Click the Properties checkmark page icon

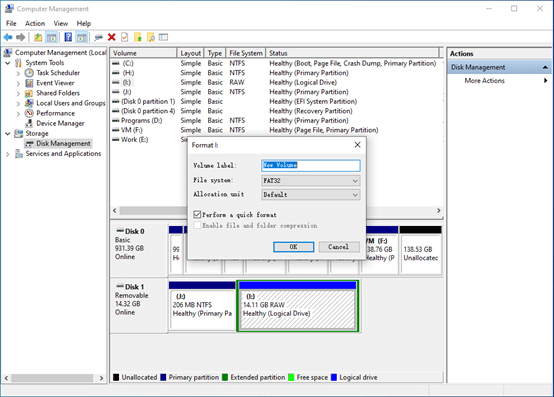(x=124, y=37)
